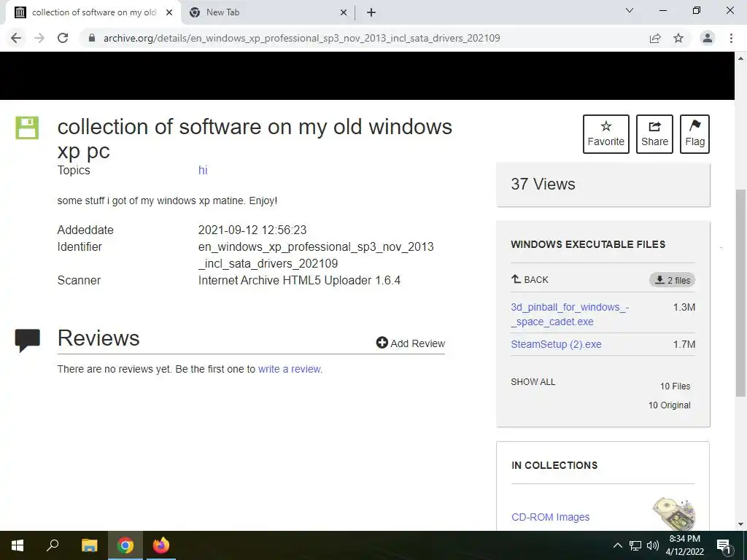Click the Chrome taskbar icon
Screen dimensions: 747x560
125,545
